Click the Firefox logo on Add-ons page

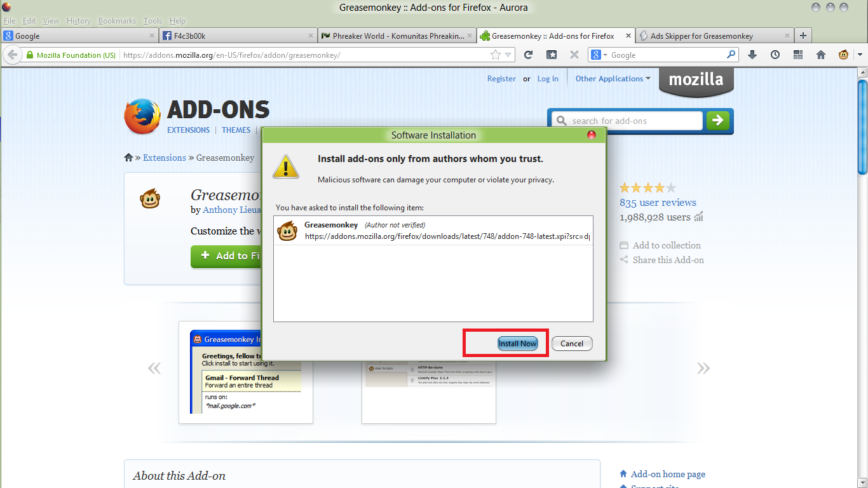click(142, 116)
